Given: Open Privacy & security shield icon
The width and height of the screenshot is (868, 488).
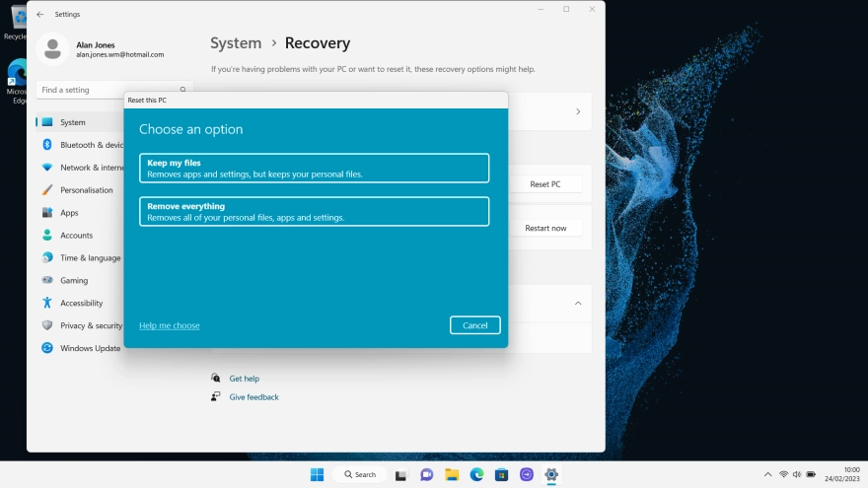Looking at the screenshot, I should (x=46, y=325).
